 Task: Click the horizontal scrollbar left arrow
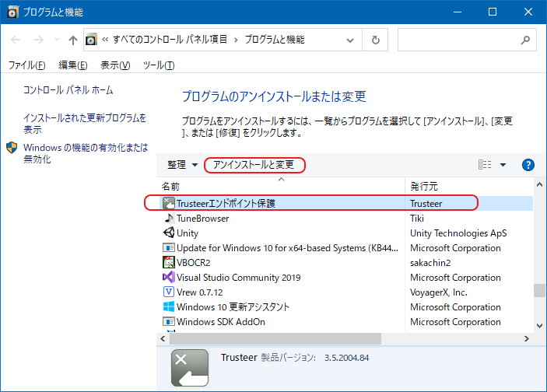[163, 338]
